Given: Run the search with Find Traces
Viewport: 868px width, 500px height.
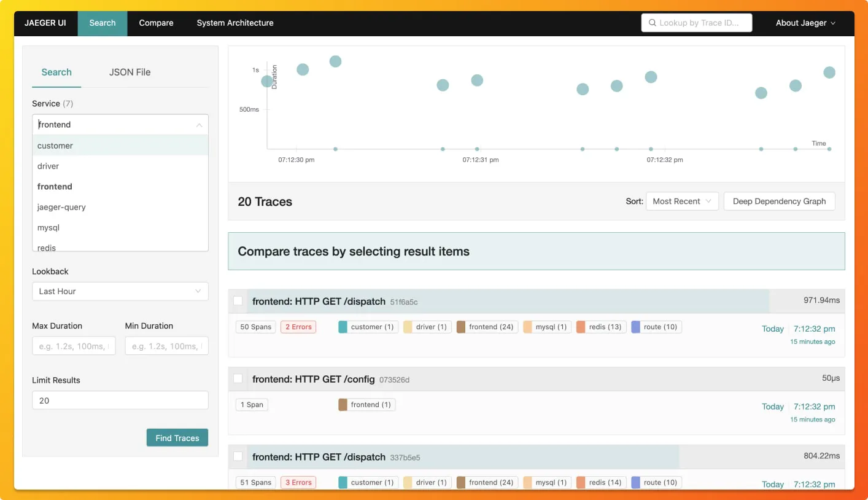Looking at the screenshot, I should tap(177, 438).
